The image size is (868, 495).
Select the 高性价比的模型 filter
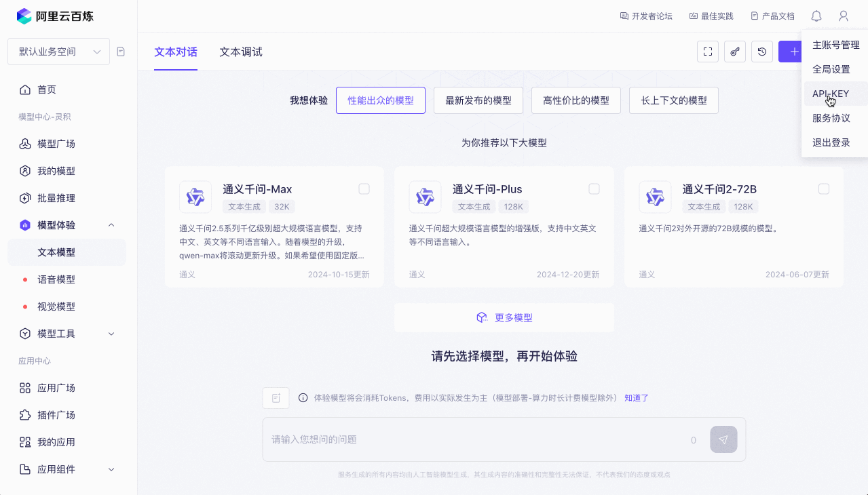576,100
